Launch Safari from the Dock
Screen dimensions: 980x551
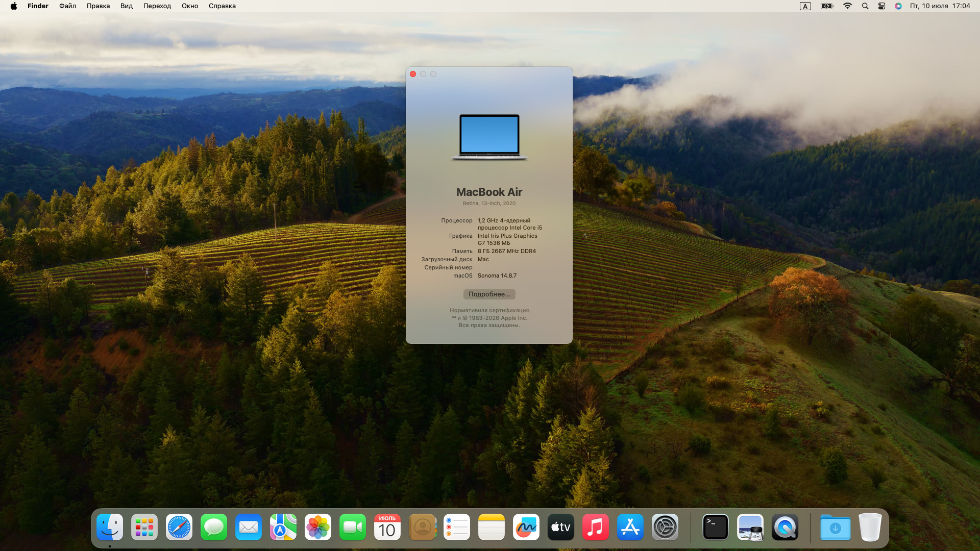(179, 527)
